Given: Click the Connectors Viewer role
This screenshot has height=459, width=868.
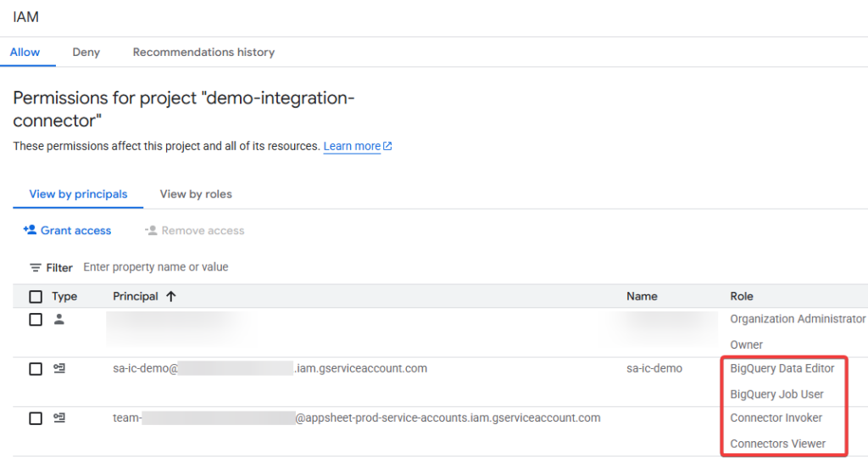Looking at the screenshot, I should tap(778, 444).
